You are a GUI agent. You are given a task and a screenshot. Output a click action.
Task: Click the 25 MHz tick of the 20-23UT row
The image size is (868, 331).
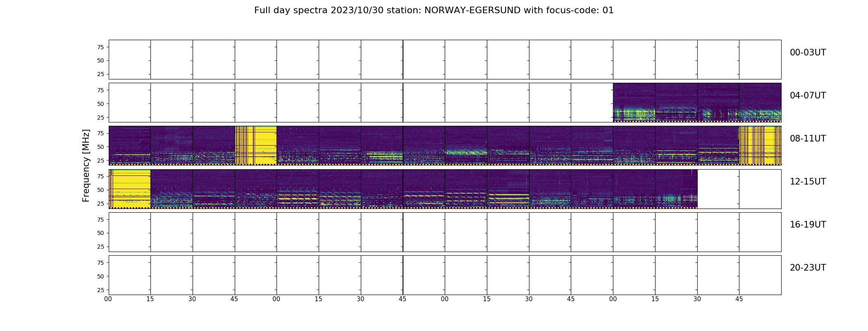coord(100,290)
